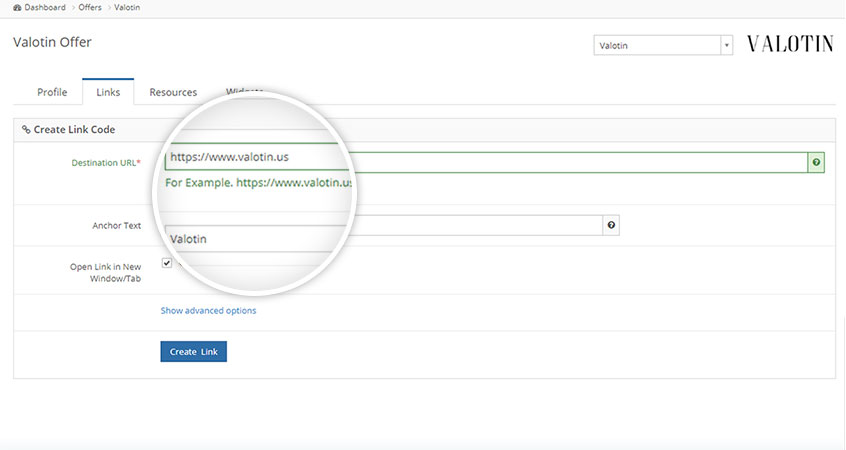
Task: Click the chain icon beside Create Link Code
Action: pyautogui.click(x=26, y=130)
